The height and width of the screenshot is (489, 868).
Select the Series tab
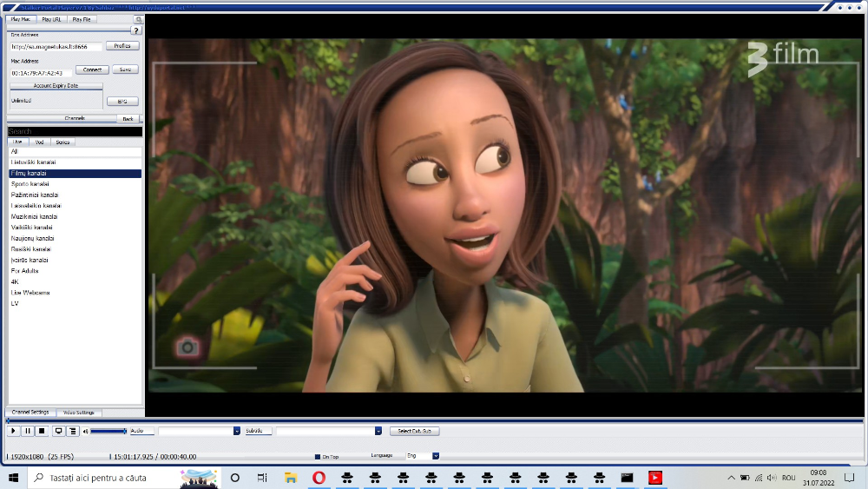(x=62, y=142)
